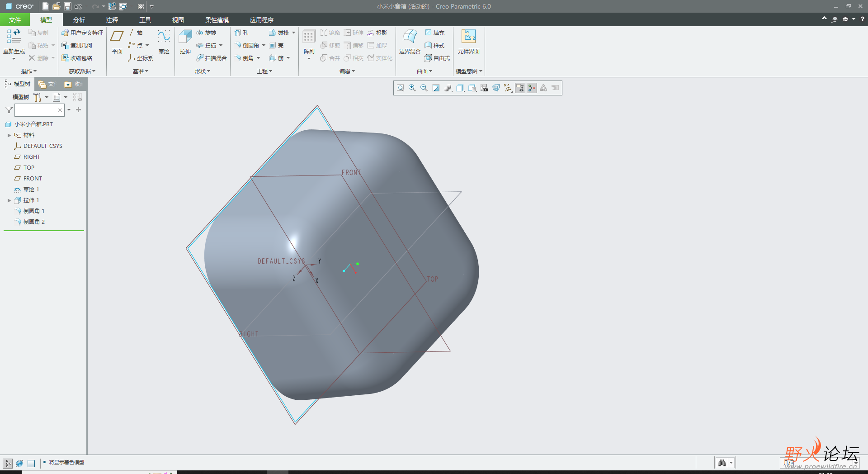Click the repaint icon in graphics toolbar

[x=436, y=88]
